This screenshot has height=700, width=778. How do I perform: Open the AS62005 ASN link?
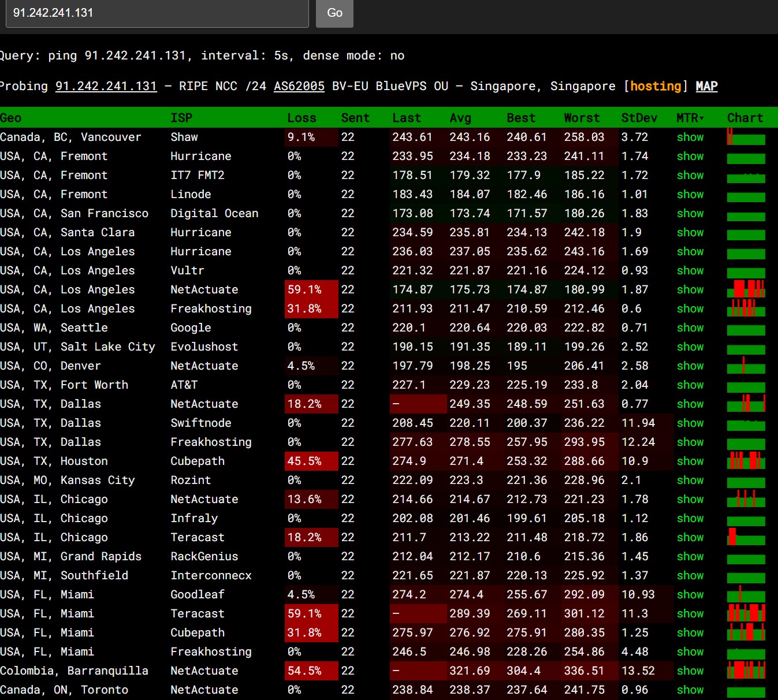[299, 86]
